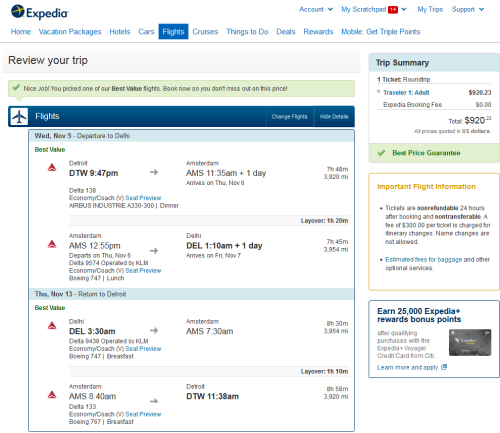This screenshot has width=500, height=433.
Task: Open the Deals tab
Action: click(286, 32)
